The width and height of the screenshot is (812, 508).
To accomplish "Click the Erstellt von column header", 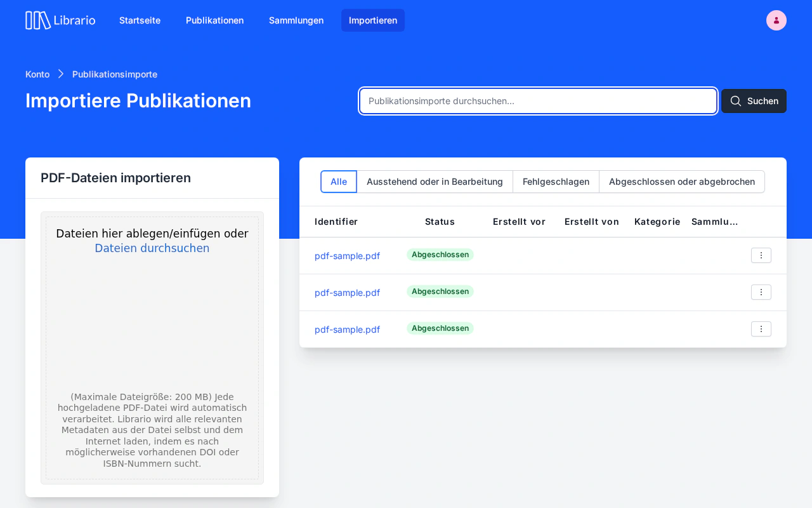I will click(592, 222).
